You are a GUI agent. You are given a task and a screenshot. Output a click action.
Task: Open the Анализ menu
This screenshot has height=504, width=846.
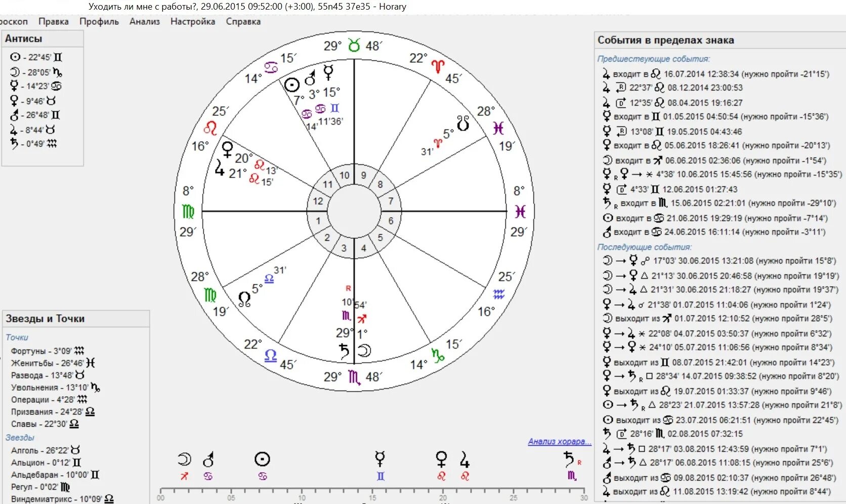144,21
